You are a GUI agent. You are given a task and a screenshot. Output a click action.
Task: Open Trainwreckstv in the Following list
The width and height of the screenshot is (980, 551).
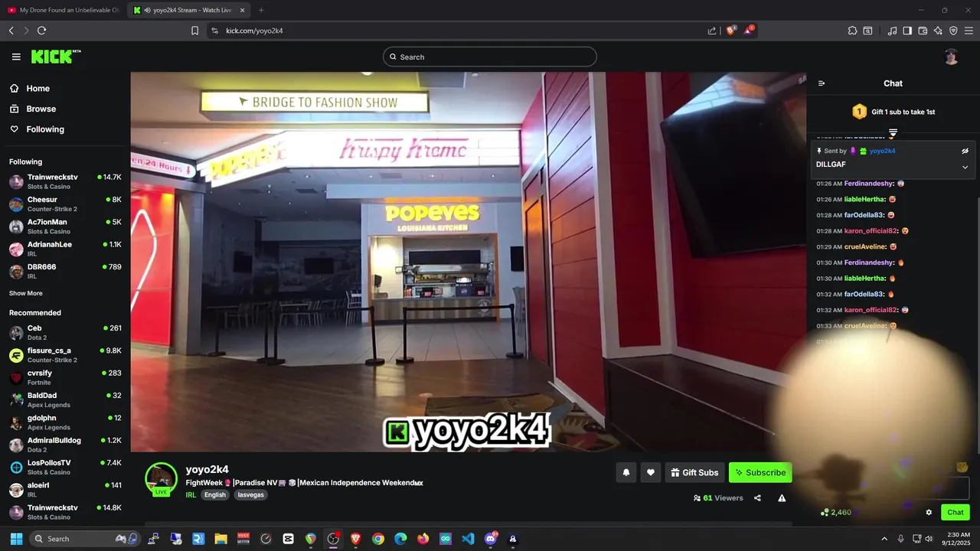point(65,181)
